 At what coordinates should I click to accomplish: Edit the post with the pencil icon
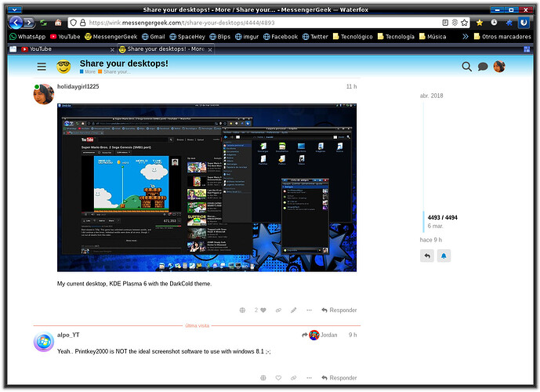[293, 310]
